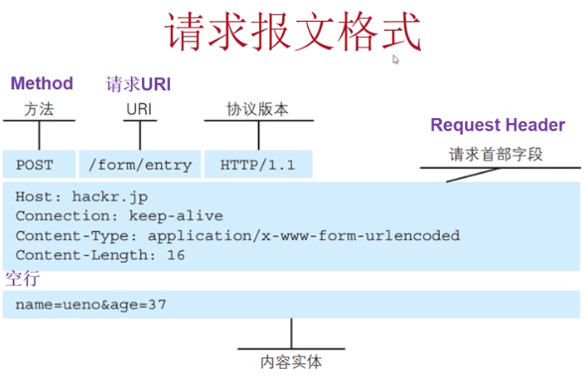
Task: Select the Host: hackr.jp line
Action: pos(81,197)
